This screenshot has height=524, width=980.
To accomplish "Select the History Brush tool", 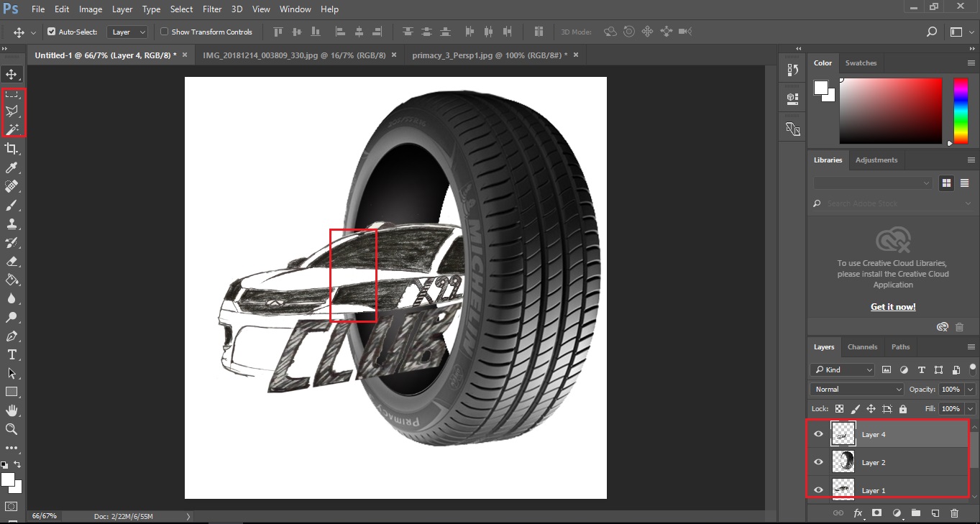I will pos(12,242).
